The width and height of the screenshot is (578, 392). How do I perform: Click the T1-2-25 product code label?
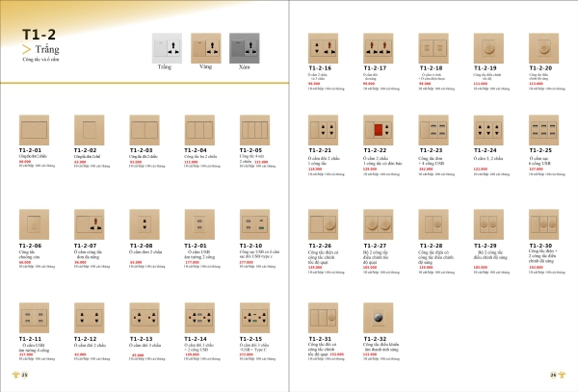point(540,150)
